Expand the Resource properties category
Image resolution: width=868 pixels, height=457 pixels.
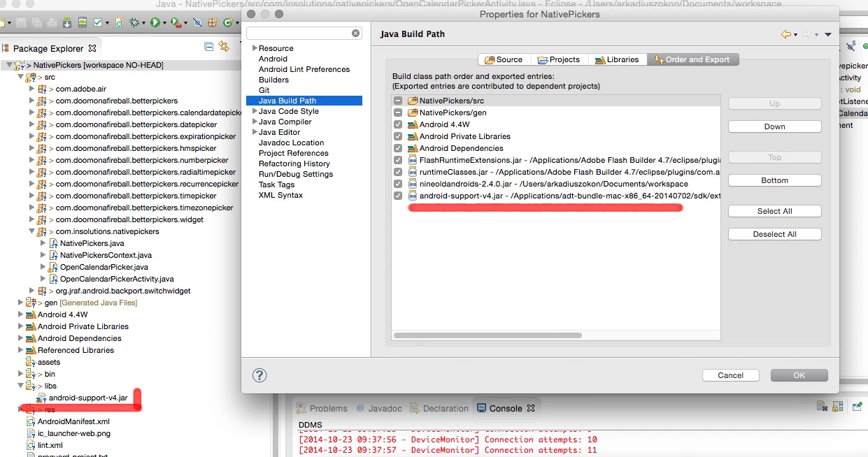[x=255, y=48]
